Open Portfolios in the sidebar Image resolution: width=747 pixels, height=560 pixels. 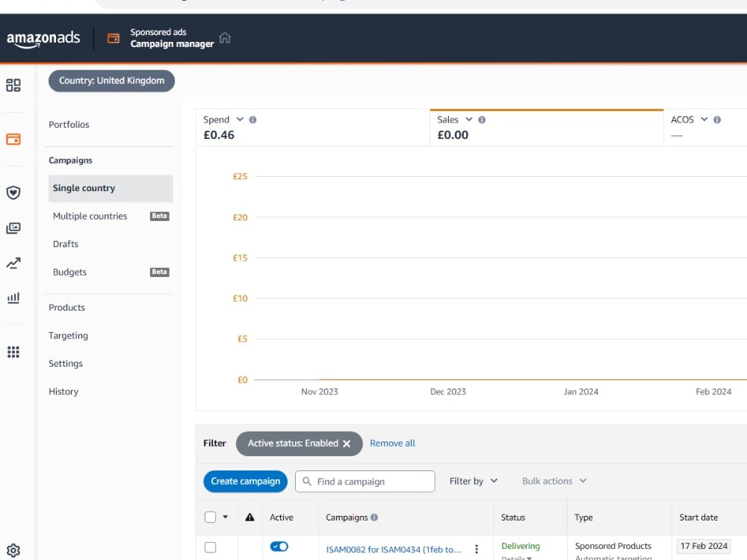click(x=69, y=125)
